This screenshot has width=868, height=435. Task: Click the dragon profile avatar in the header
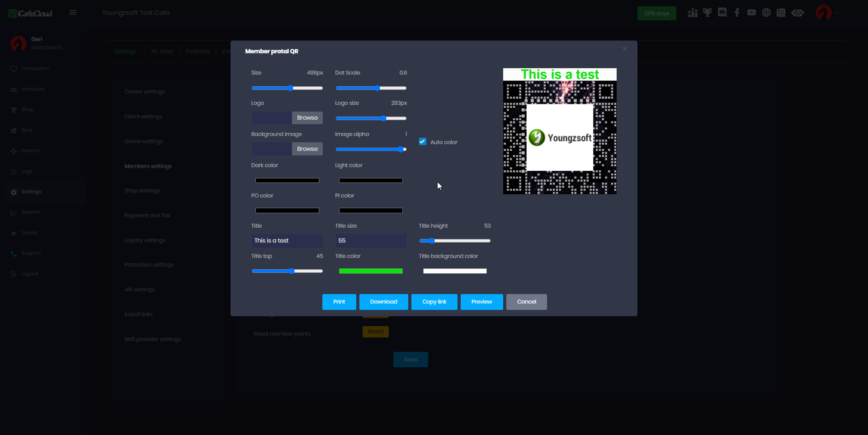coord(824,13)
